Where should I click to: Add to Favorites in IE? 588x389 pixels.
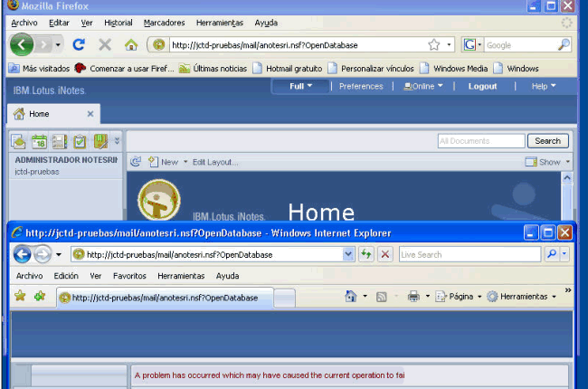click(40, 296)
